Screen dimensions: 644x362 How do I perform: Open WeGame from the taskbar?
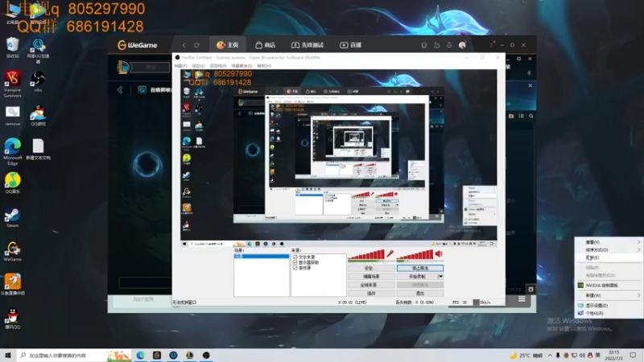pos(157,355)
